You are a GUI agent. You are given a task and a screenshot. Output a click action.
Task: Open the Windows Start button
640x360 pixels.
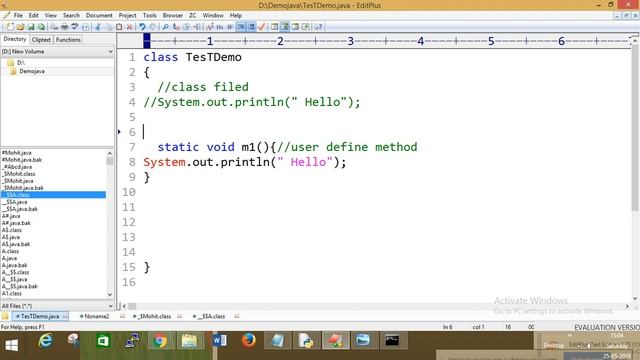(11, 345)
